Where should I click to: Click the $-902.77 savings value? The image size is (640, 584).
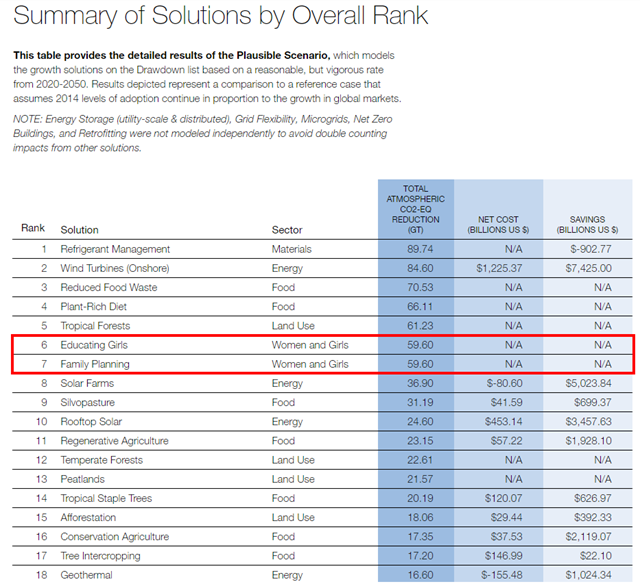(x=591, y=249)
